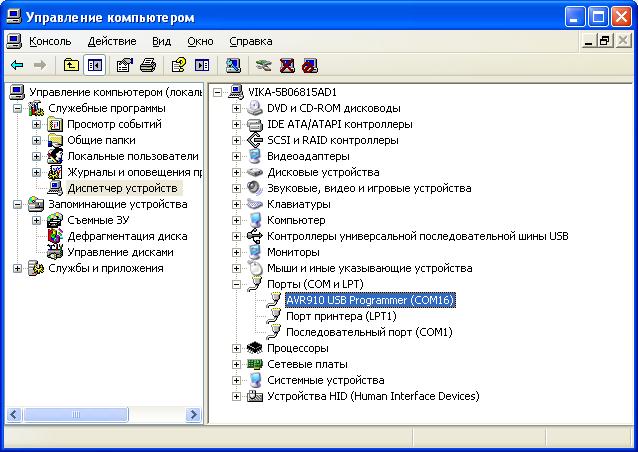Collapse the VIKA-5B06815AD1 root node
Viewport: 638px width, 452px height.
pos(217,92)
